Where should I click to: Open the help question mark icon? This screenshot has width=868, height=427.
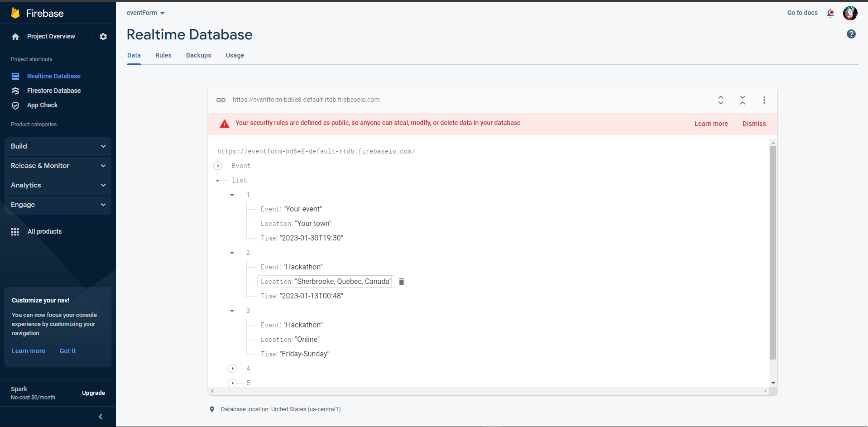click(851, 34)
